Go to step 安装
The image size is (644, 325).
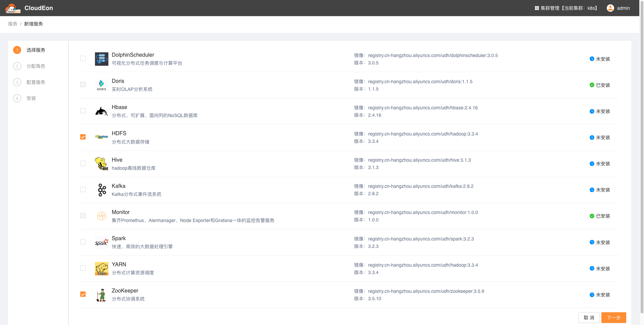point(31,98)
